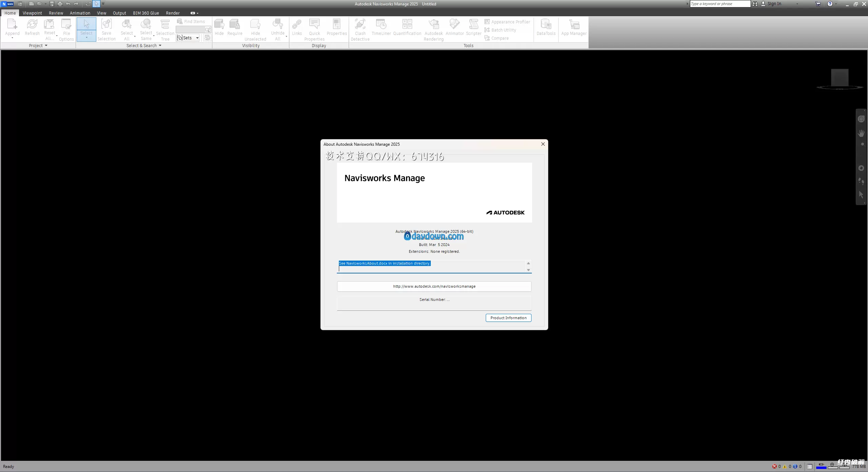The image size is (868, 472).
Task: Click the Save icon in the quick access toolbar
Action: pyautogui.click(x=52, y=4)
